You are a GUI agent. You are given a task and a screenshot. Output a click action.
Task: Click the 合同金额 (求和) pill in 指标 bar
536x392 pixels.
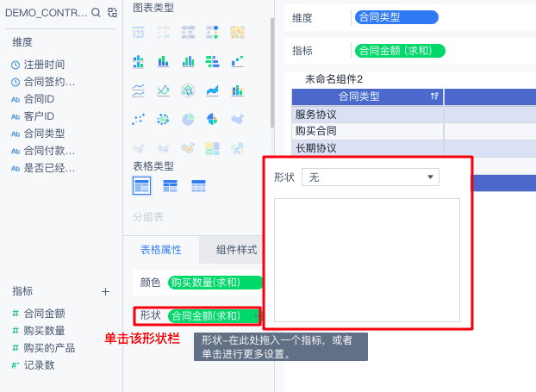[x=400, y=51]
